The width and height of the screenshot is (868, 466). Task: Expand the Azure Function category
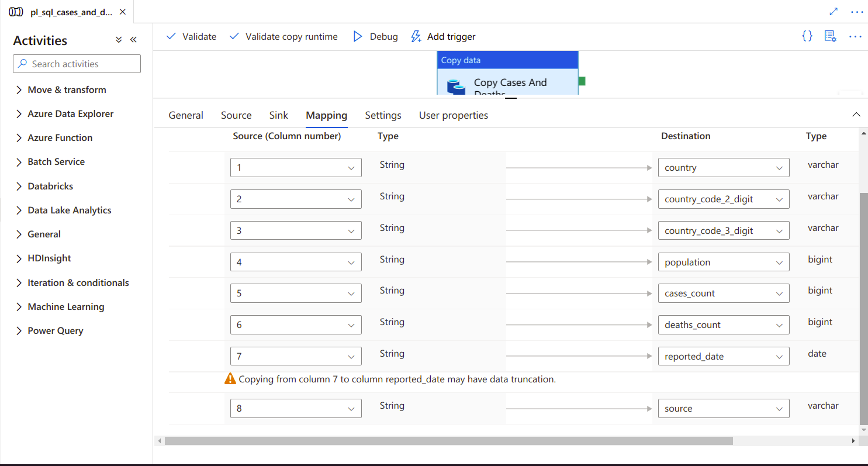pos(54,137)
